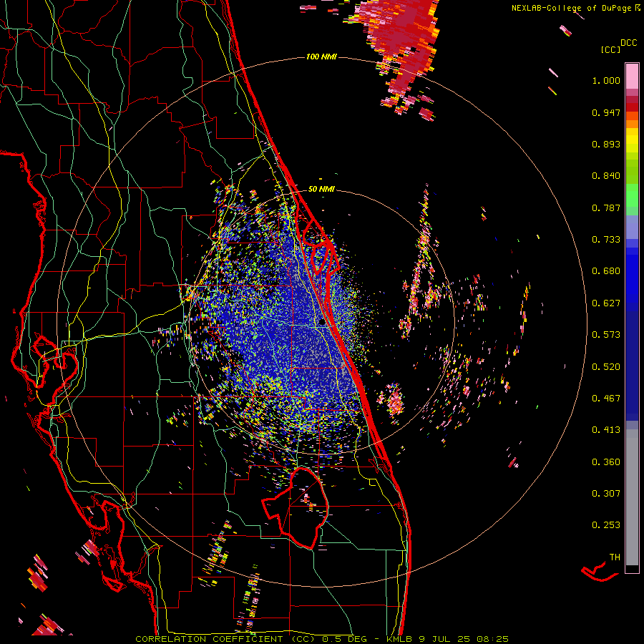Click the 9 JUL 25 date text
This screenshot has height=644, width=644.
click(x=444, y=639)
